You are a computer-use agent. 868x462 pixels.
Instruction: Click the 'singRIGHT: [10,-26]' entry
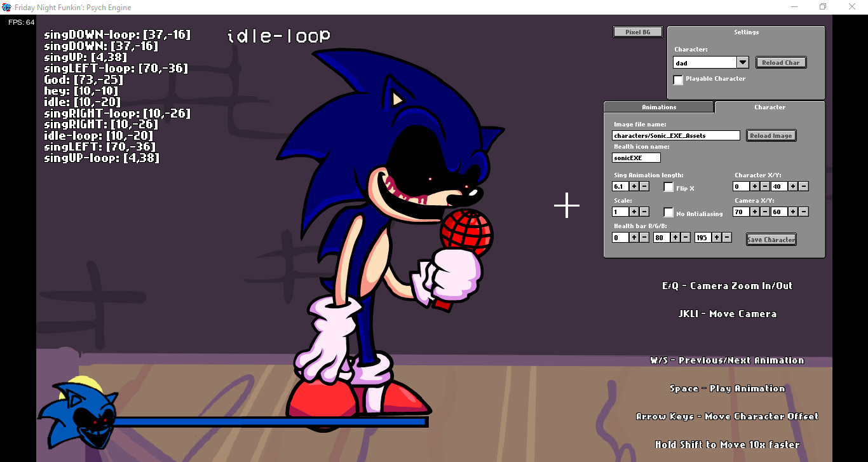pyautogui.click(x=102, y=125)
